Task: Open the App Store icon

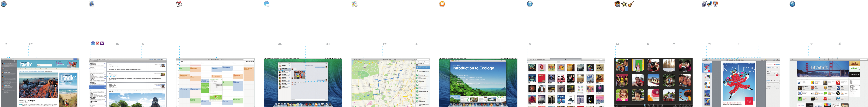Action: click(793, 4)
